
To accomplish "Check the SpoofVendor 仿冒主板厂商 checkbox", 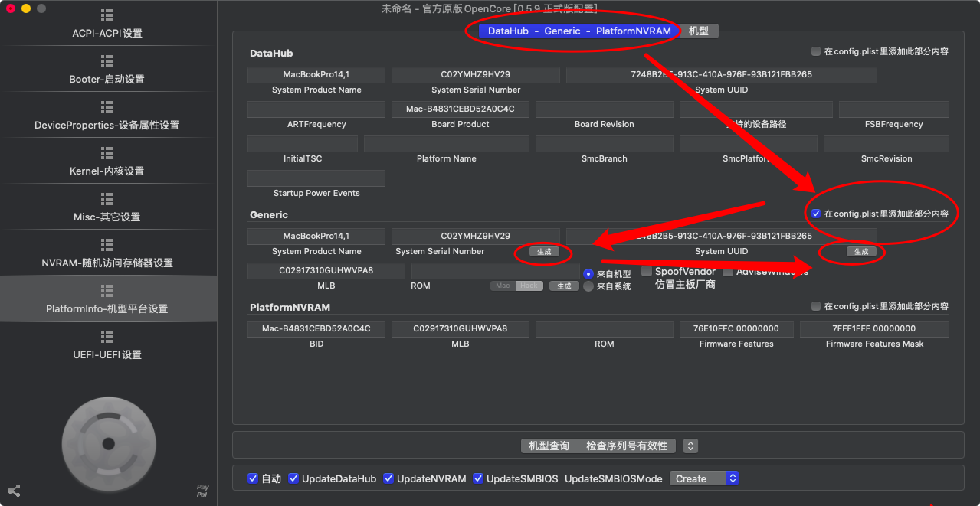I will (647, 271).
